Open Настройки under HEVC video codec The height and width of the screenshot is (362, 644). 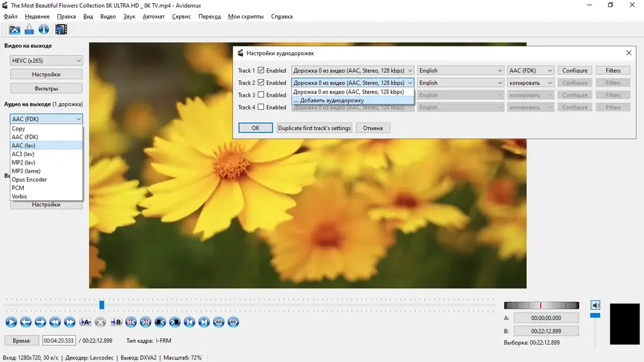(x=46, y=74)
